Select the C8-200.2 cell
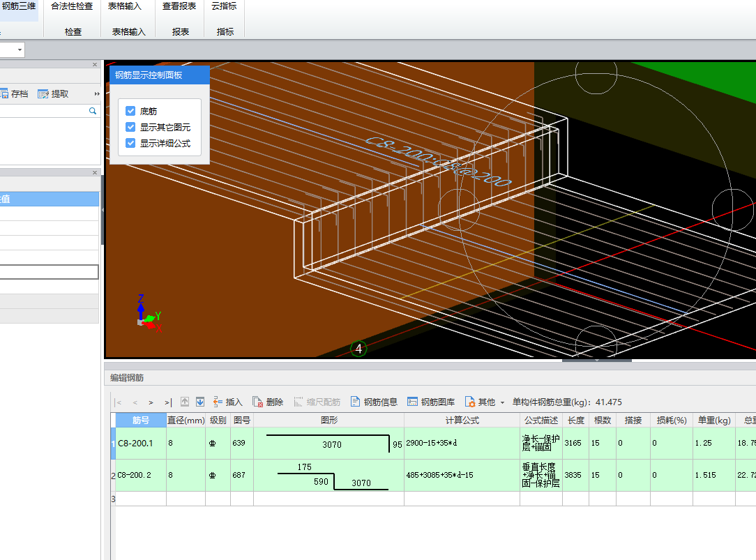756x560 pixels. click(141, 475)
